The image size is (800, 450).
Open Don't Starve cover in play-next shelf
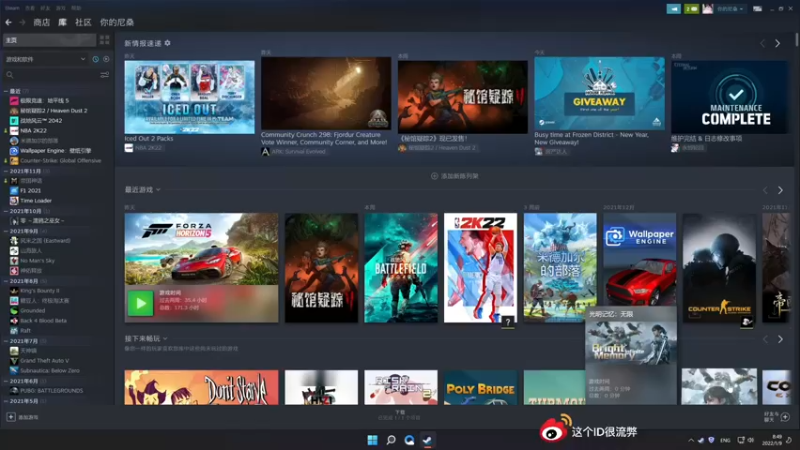coord(202,387)
